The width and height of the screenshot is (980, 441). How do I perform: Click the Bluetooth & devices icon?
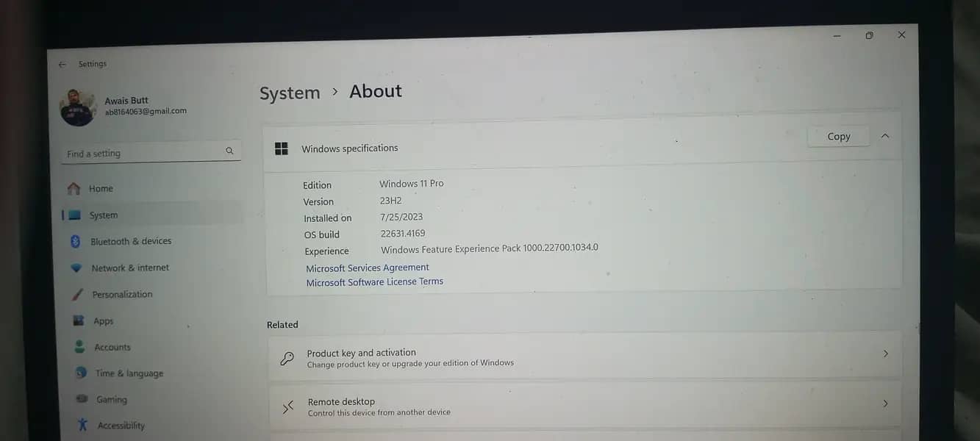click(75, 241)
